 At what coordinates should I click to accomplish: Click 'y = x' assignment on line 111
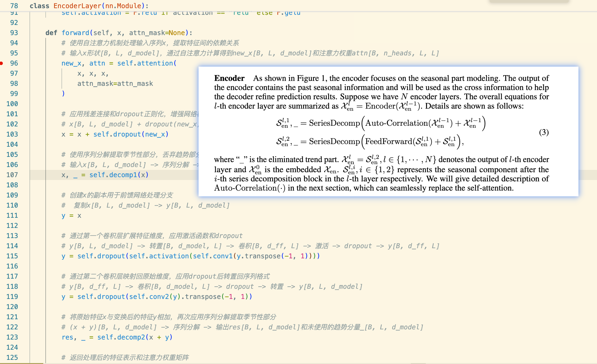(71, 216)
